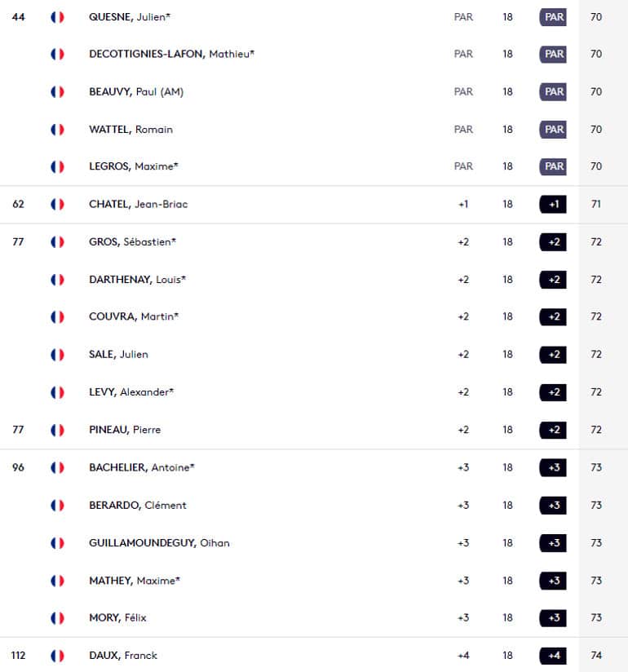Click the +3 badge for BACHELIER, Antoine
The image size is (628, 672).
point(552,467)
